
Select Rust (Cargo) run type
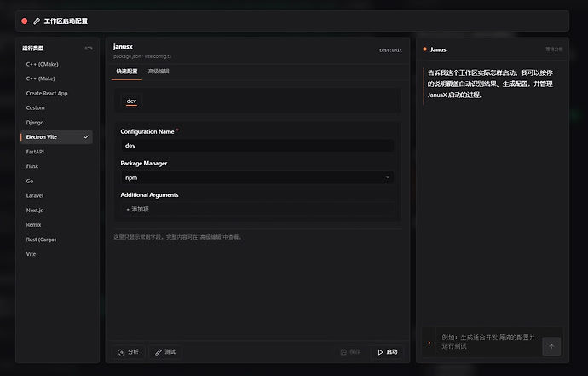point(56,240)
